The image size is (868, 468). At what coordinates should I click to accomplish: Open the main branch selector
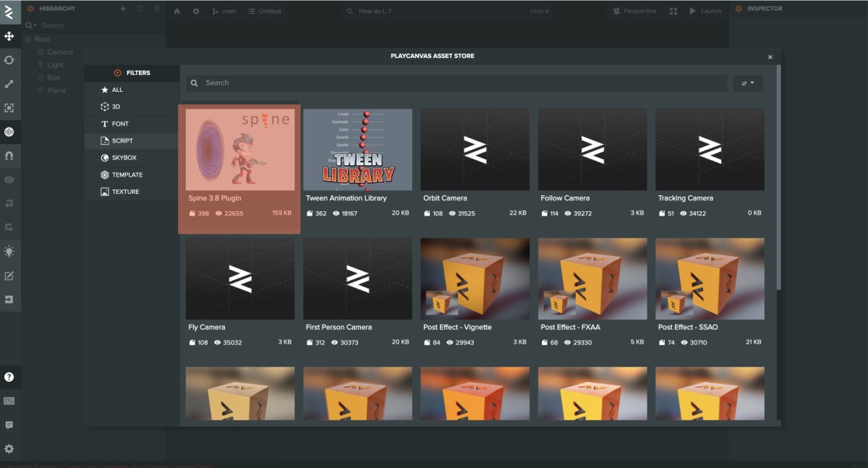coord(224,12)
